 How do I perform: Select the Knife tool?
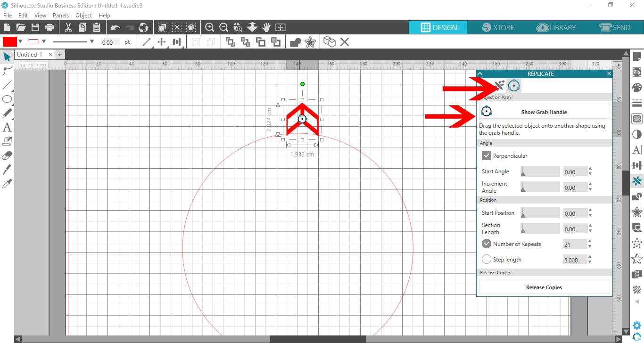click(7, 170)
